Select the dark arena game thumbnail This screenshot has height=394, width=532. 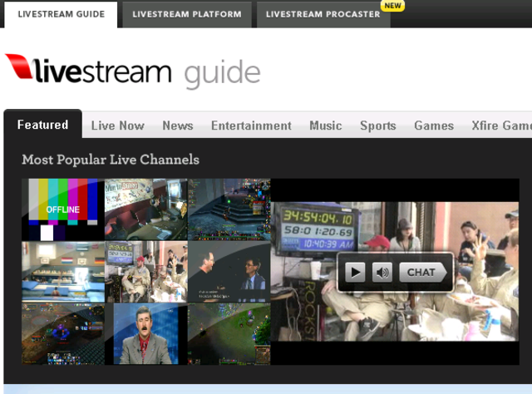[63, 334]
